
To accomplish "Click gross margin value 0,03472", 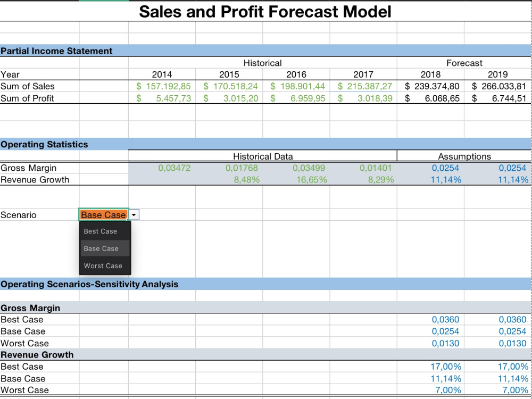I will (174, 168).
